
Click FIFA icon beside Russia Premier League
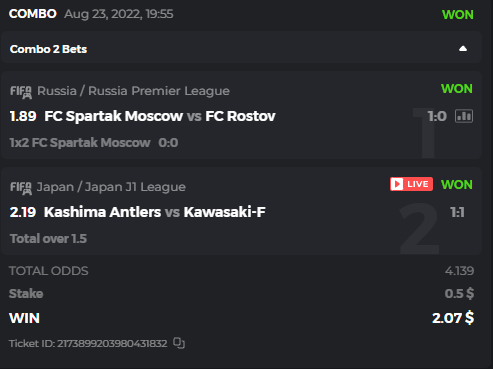pyautogui.click(x=21, y=92)
